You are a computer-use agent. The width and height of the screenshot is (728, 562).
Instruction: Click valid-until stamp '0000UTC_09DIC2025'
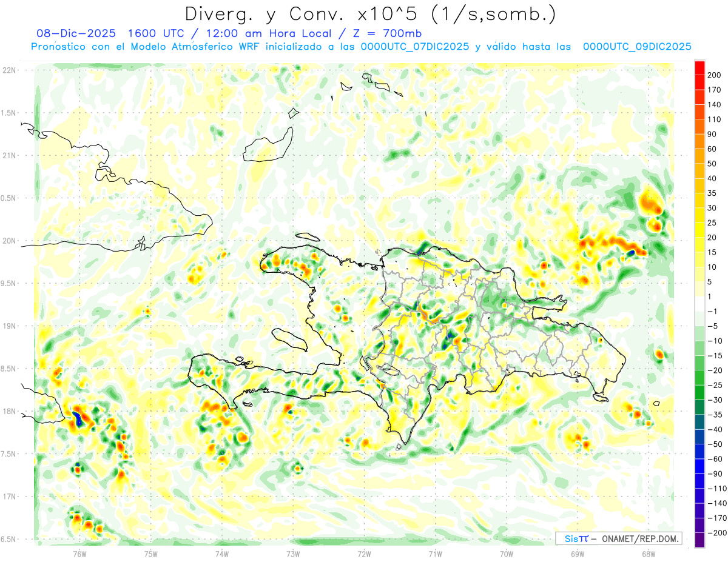(637, 47)
